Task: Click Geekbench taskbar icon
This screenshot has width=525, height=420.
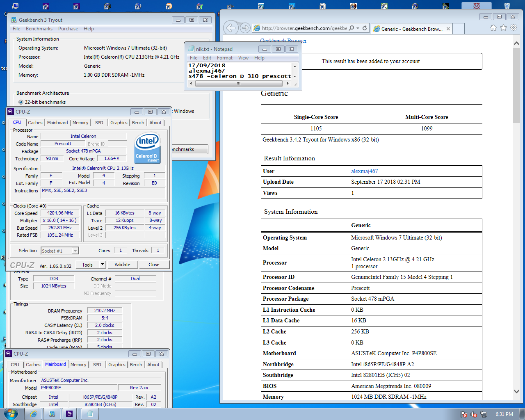Action: click(52, 414)
